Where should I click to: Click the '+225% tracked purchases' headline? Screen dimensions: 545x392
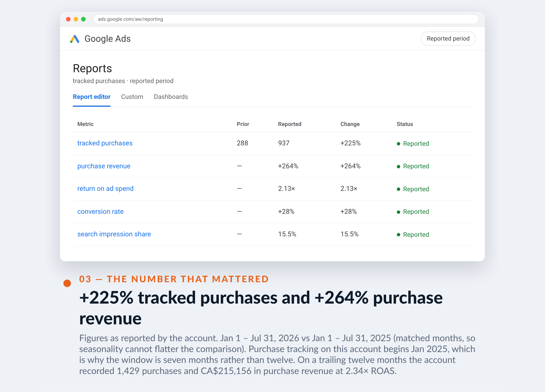tap(261, 308)
